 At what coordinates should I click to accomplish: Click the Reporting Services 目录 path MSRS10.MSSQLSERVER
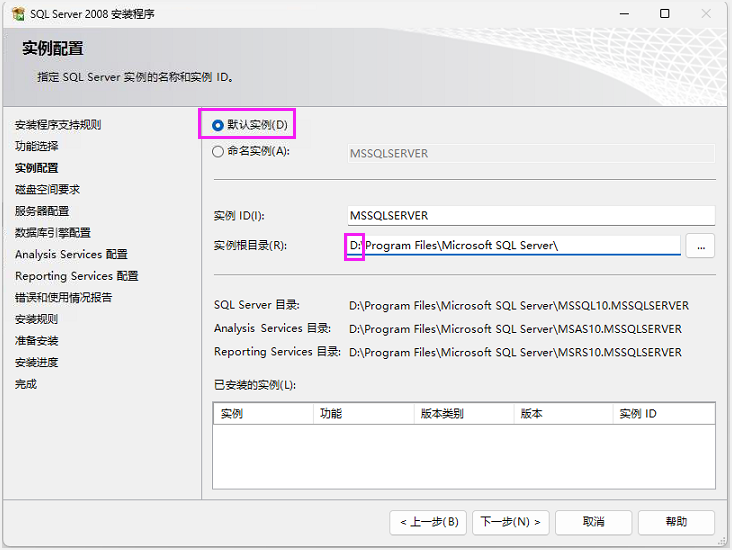pyautogui.click(x=515, y=353)
